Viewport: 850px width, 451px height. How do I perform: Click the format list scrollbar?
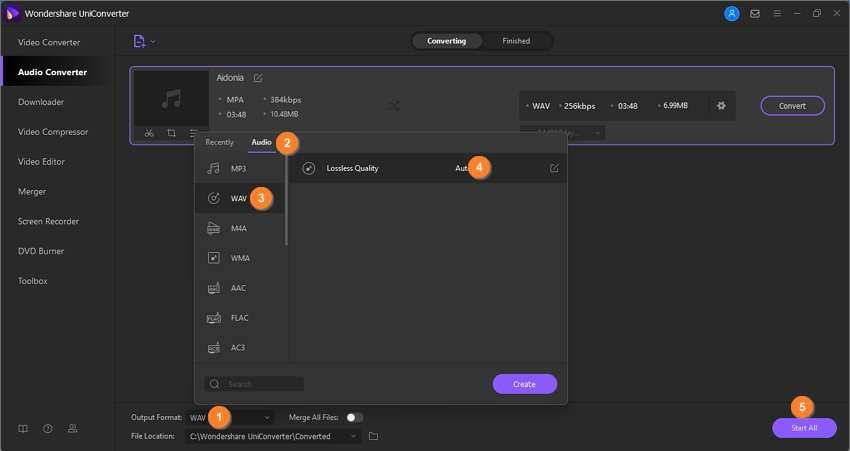click(286, 201)
